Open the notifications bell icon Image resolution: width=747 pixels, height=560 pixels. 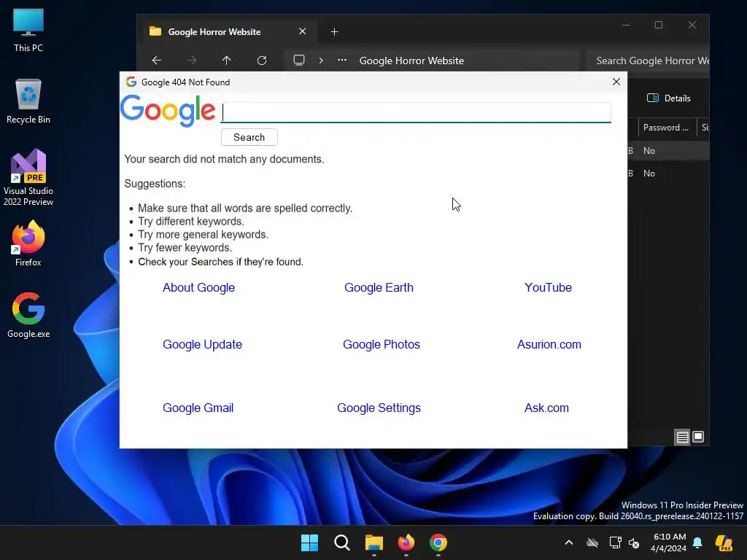click(x=697, y=542)
